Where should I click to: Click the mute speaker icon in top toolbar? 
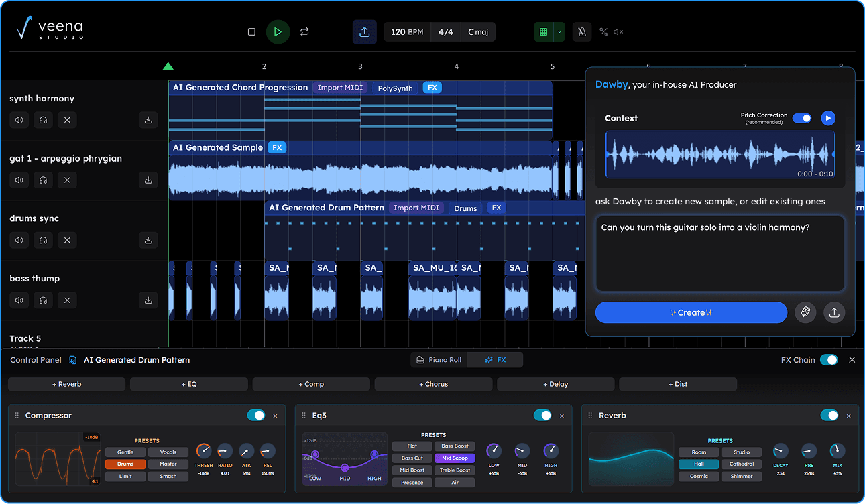click(x=618, y=31)
